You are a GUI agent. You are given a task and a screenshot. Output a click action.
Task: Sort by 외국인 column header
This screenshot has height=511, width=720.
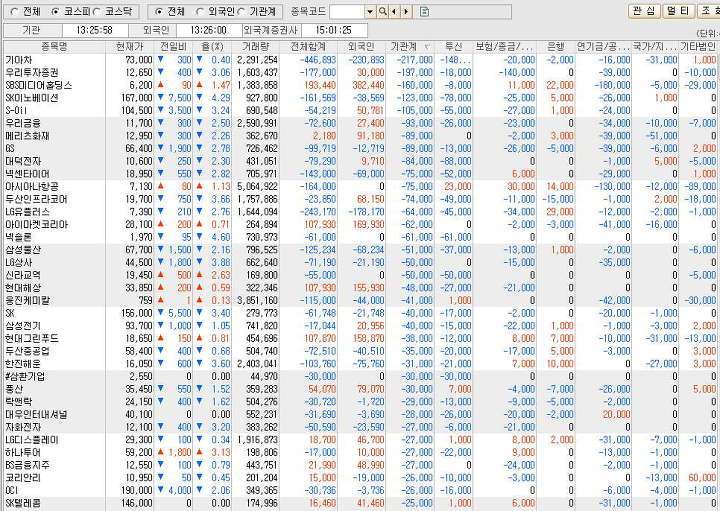click(361, 46)
